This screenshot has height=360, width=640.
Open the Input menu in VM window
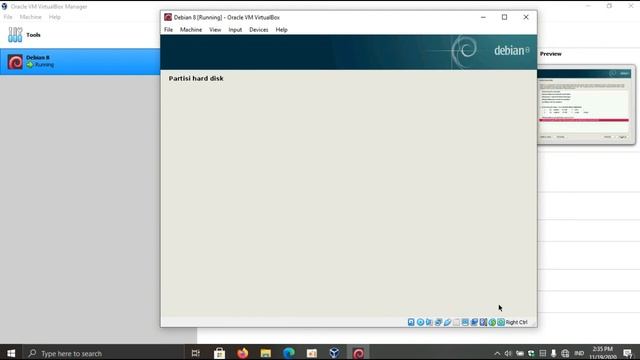[x=235, y=29]
